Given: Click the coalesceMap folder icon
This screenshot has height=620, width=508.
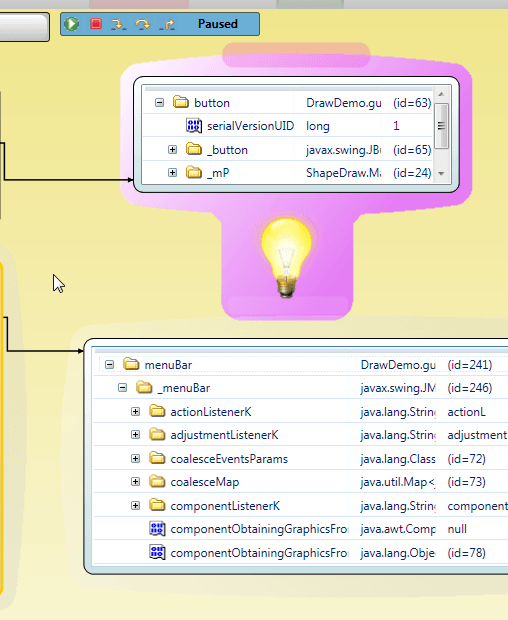Looking at the screenshot, I should coord(157,481).
